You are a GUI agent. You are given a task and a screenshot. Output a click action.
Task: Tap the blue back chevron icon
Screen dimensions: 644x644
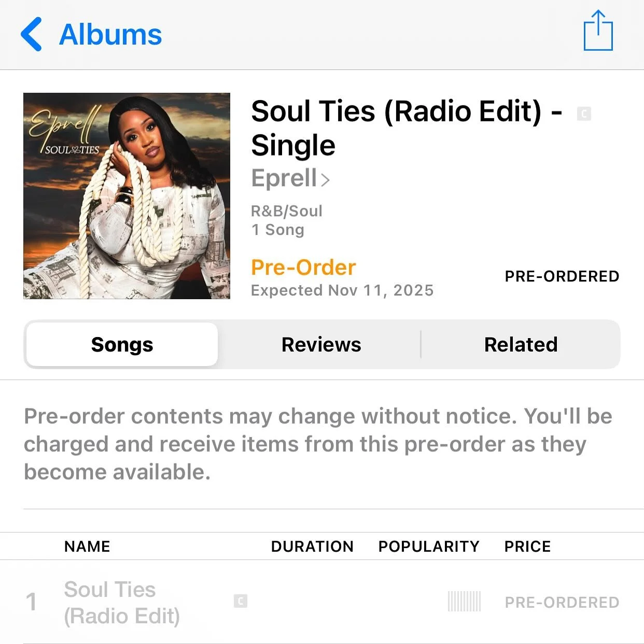click(x=31, y=34)
